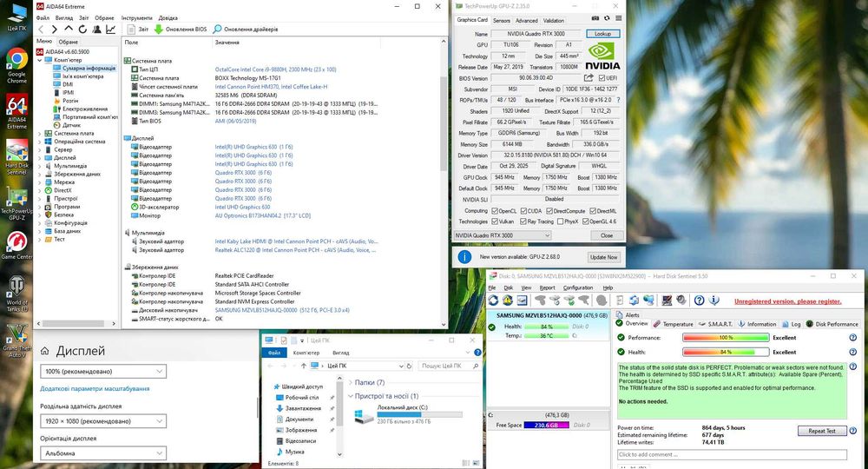Collapse Комп'ютер tree node in AIDA64

[39, 60]
